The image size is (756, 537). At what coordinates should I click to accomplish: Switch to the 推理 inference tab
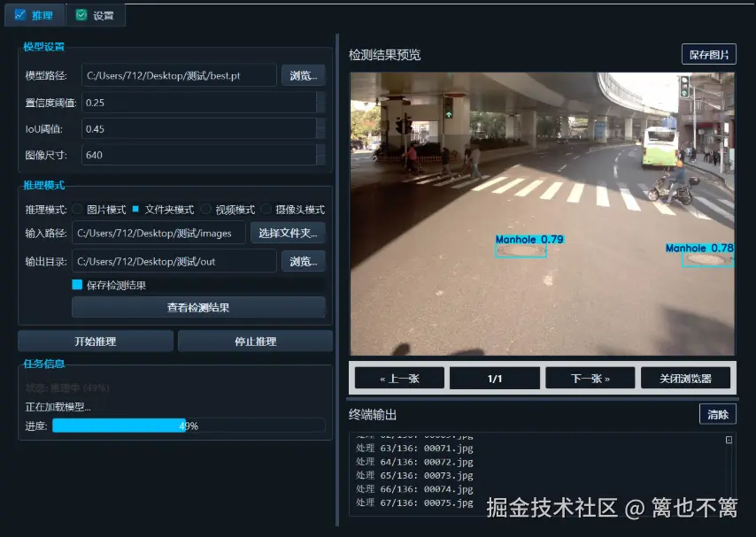coord(35,15)
